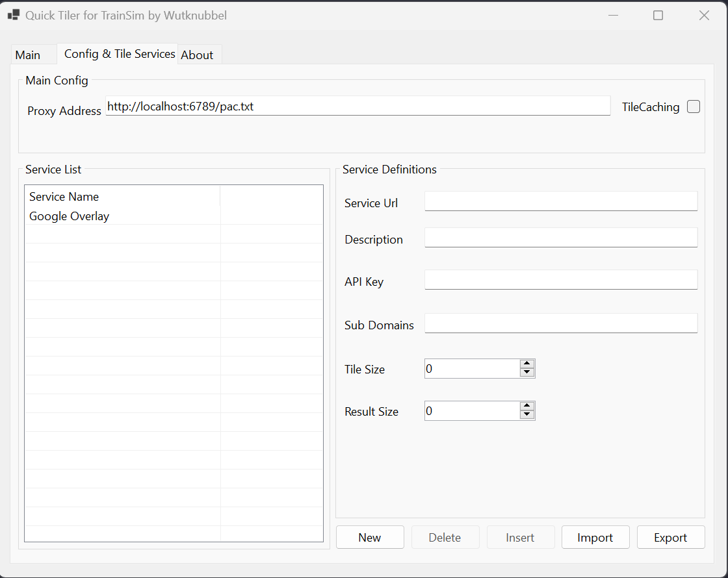
Task: Click the Delete button
Action: point(445,537)
